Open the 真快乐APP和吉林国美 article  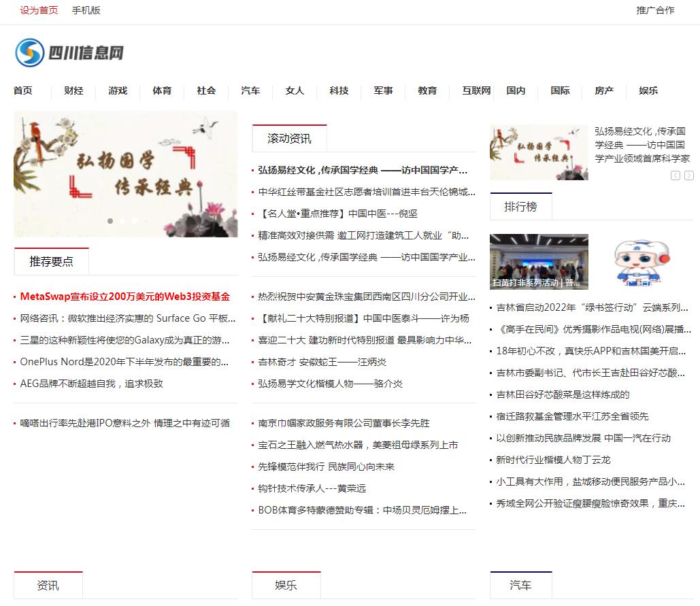point(591,351)
